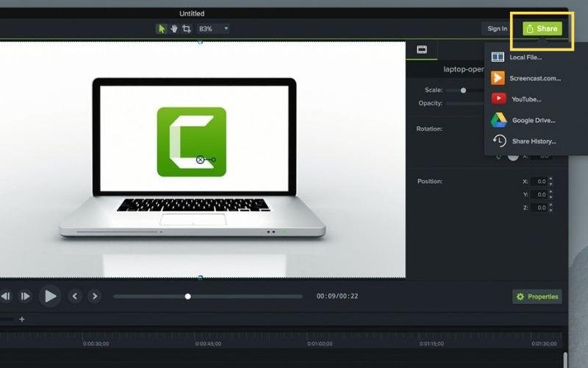Click the green Share button
588x368 pixels.
(x=542, y=29)
